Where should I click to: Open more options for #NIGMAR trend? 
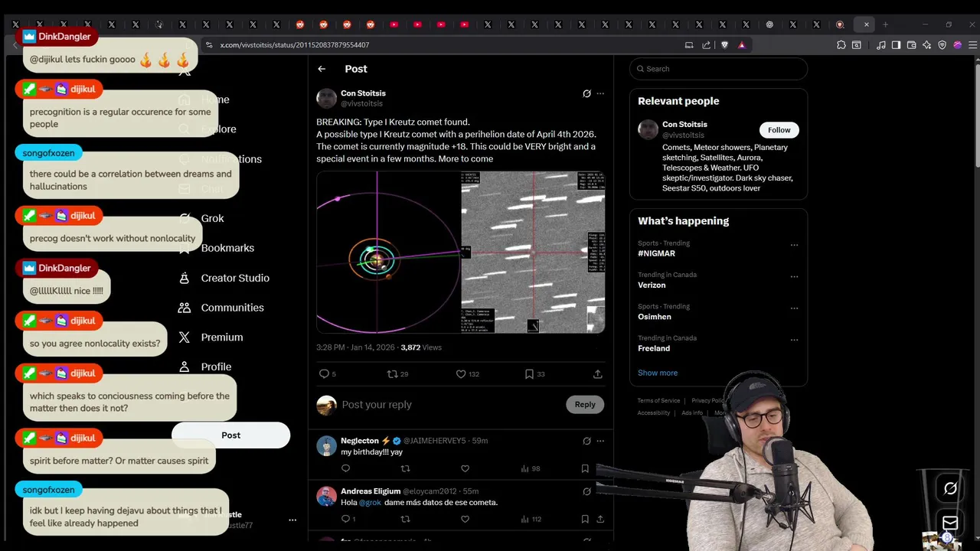coord(794,245)
